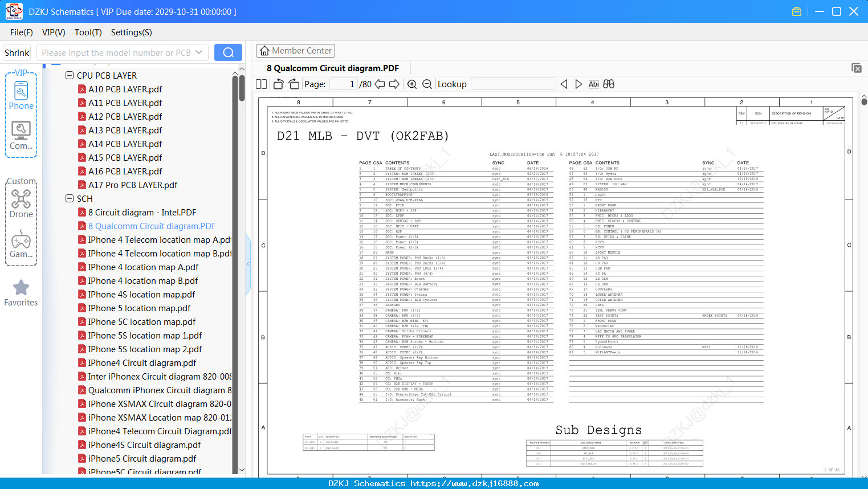Open the Phone category
Screen dimensions: 868x489
[21, 95]
